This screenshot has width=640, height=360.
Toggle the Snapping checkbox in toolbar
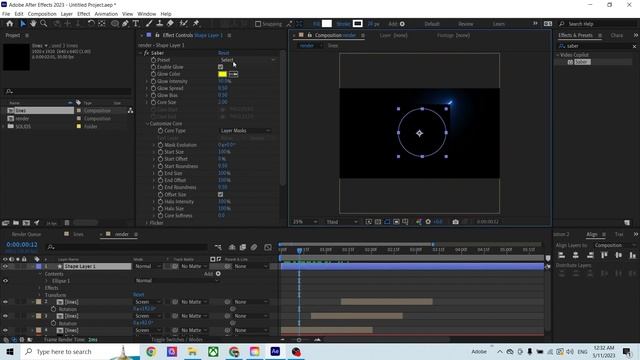tap(258, 24)
